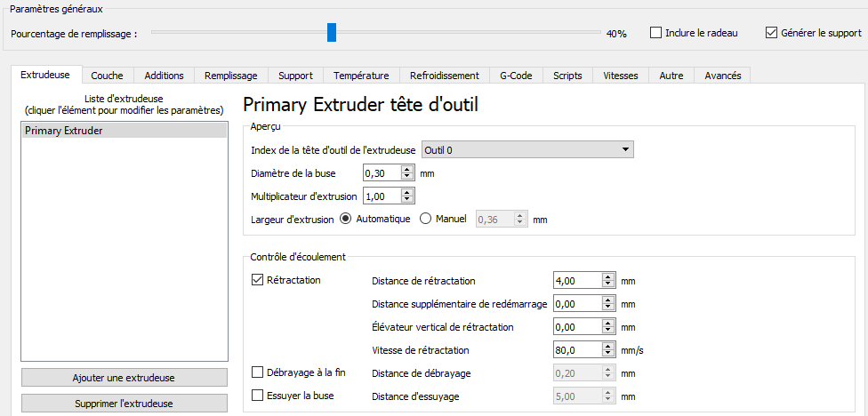Screen dimensions: 868x416
Task: Switch to the Vitesses tab
Action: tap(621, 76)
